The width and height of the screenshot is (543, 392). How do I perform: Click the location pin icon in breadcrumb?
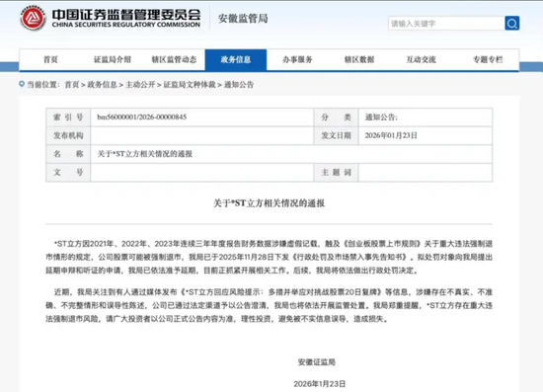[x=22, y=84]
